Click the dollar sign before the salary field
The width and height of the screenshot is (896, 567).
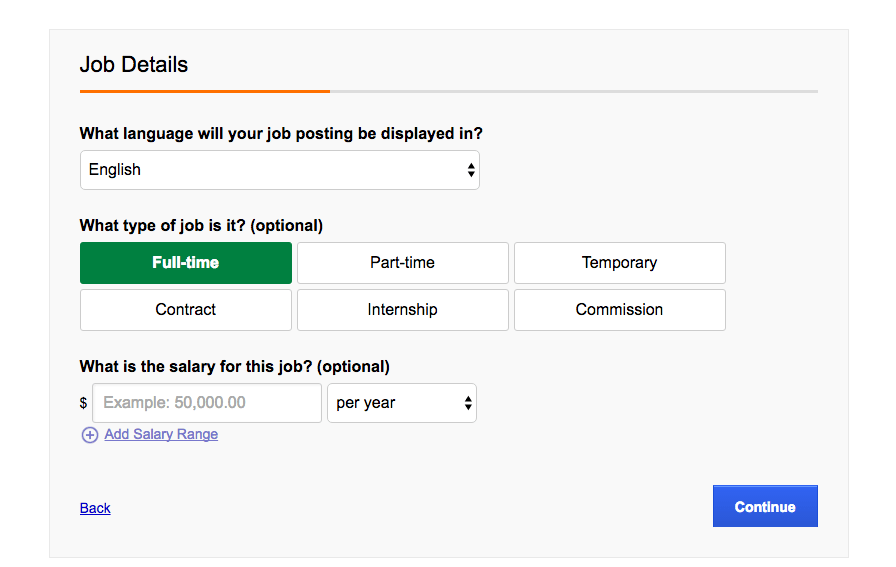pos(83,403)
